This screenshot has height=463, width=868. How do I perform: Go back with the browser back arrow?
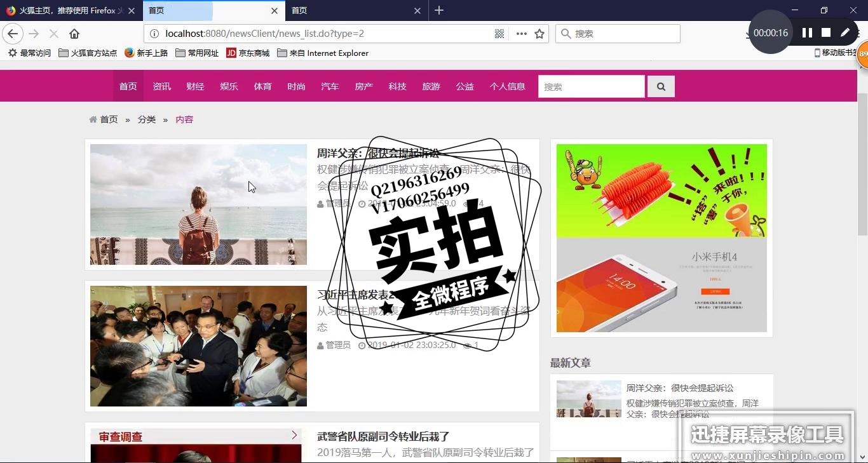(x=13, y=34)
